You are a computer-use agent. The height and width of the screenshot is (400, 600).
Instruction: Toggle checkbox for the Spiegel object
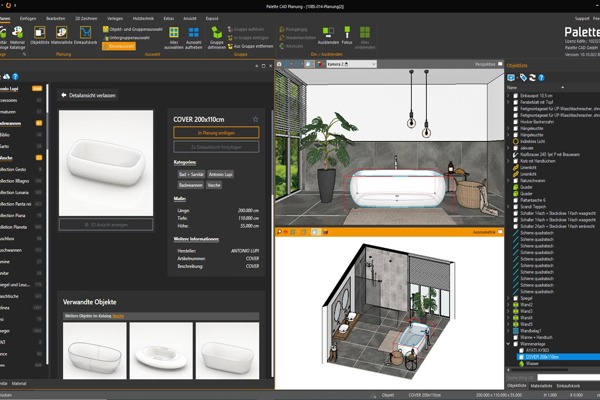(x=512, y=297)
